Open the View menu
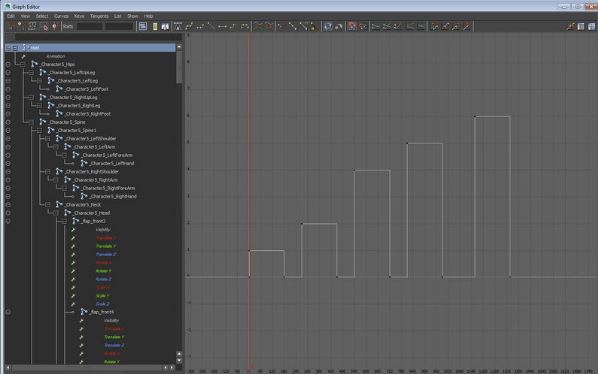 (x=25, y=16)
